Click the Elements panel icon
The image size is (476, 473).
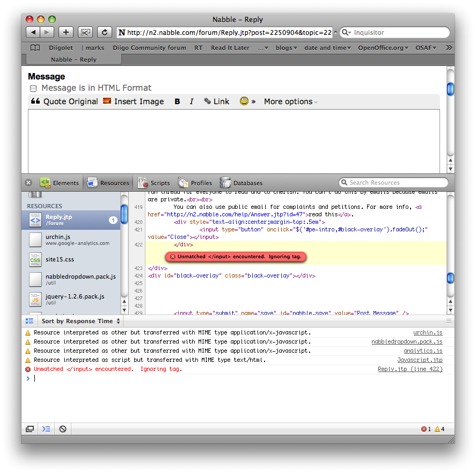pos(45,183)
